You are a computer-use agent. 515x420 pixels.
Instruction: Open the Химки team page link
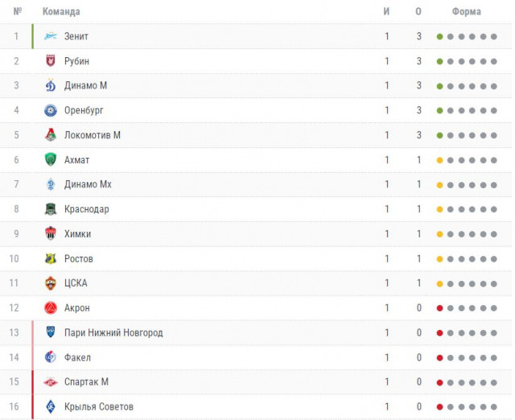point(77,234)
